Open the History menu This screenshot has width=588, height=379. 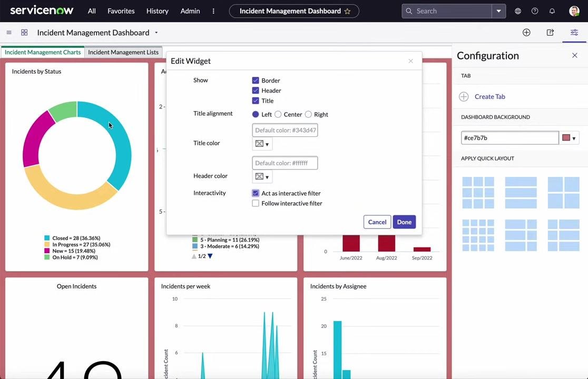tap(158, 11)
